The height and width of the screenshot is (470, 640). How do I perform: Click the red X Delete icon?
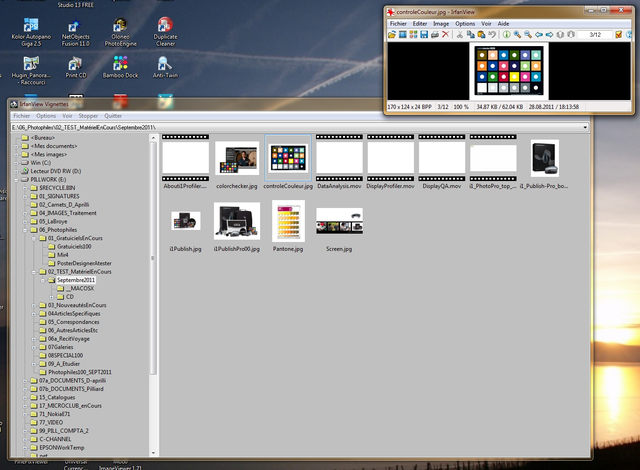(x=445, y=34)
